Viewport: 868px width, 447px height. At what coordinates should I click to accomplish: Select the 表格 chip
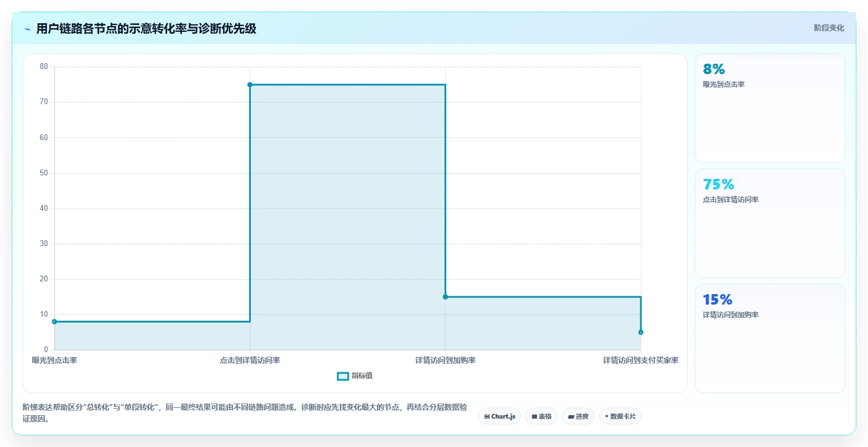(541, 416)
